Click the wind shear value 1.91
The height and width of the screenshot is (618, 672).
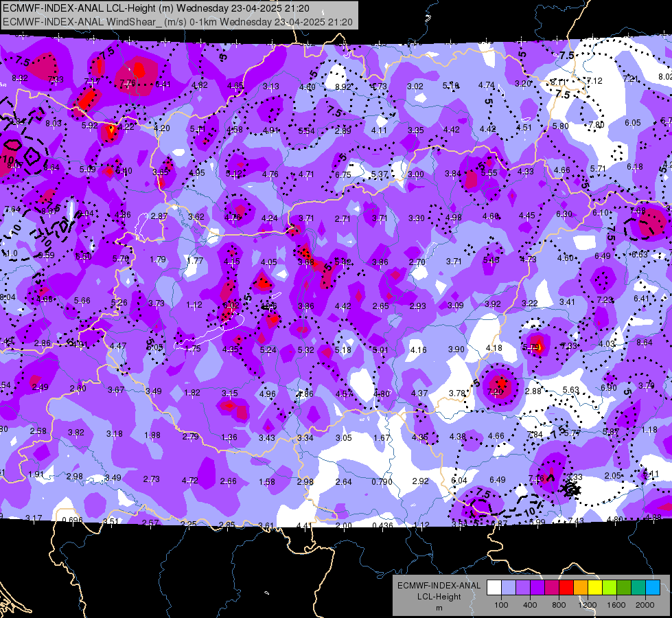36,474
